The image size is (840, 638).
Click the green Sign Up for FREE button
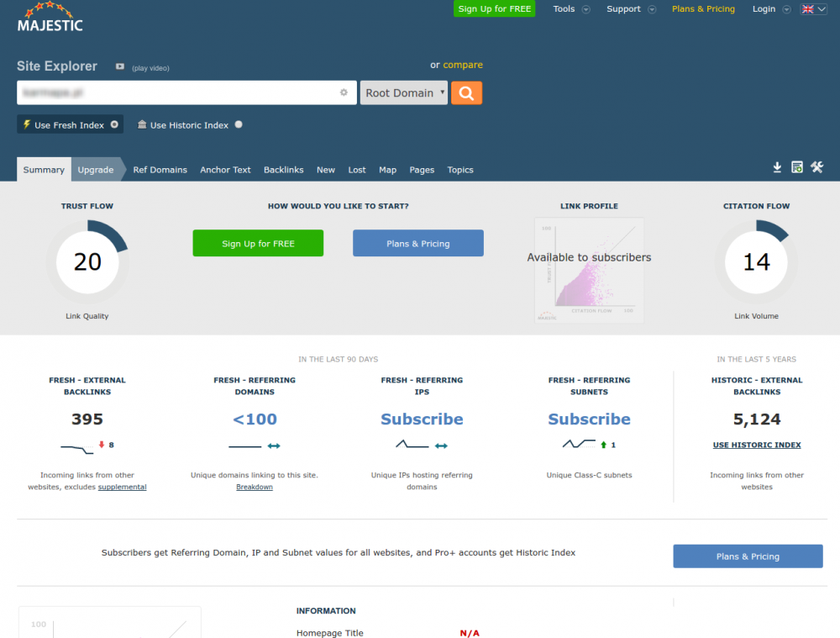coord(258,244)
